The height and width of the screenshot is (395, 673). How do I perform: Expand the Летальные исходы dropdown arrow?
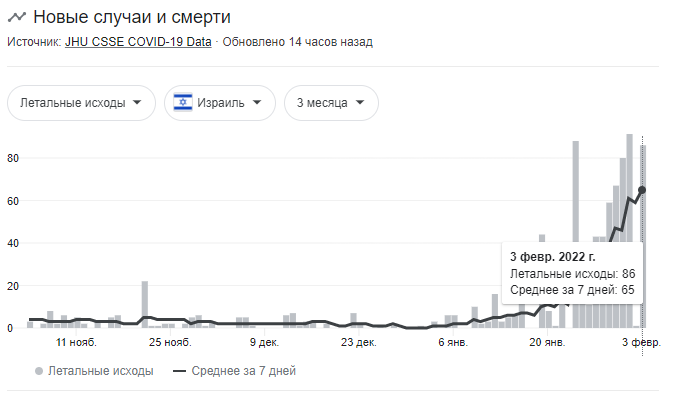click(137, 103)
